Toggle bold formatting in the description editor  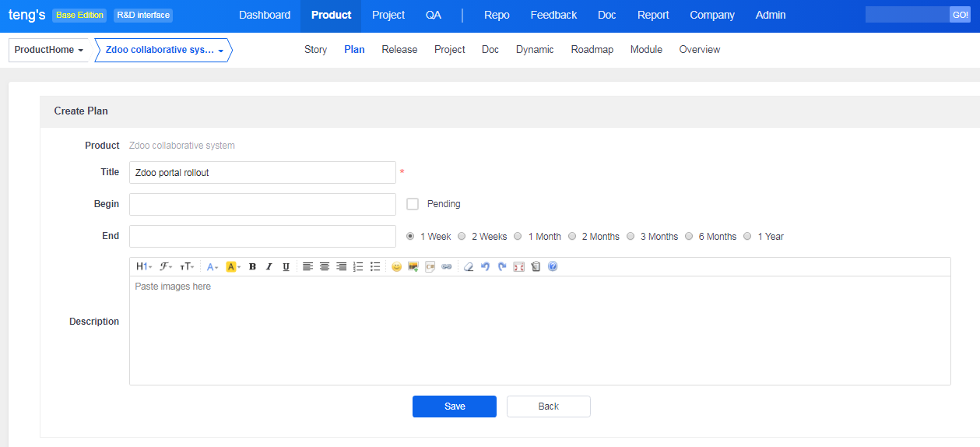(x=252, y=267)
